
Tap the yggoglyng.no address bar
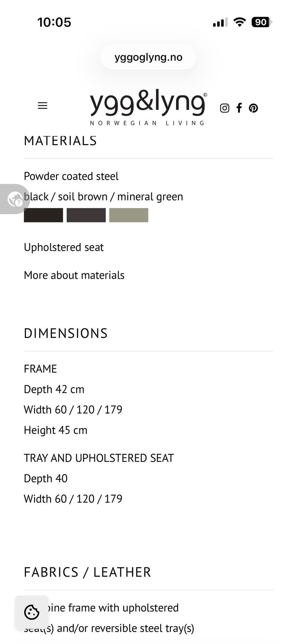(148, 57)
